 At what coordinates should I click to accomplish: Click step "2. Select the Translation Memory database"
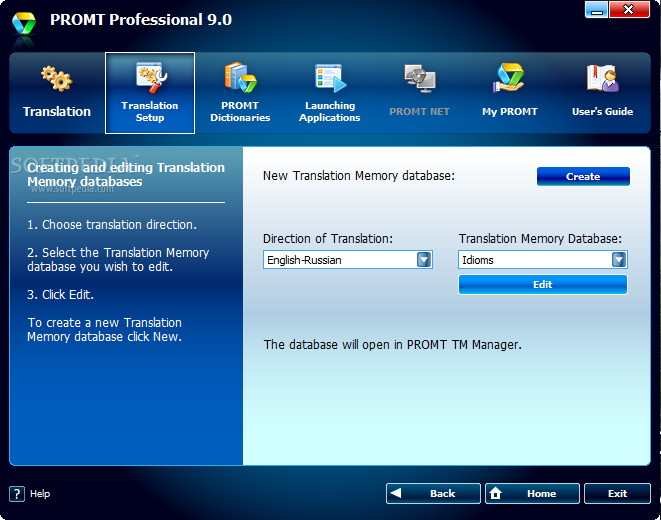click(x=118, y=259)
